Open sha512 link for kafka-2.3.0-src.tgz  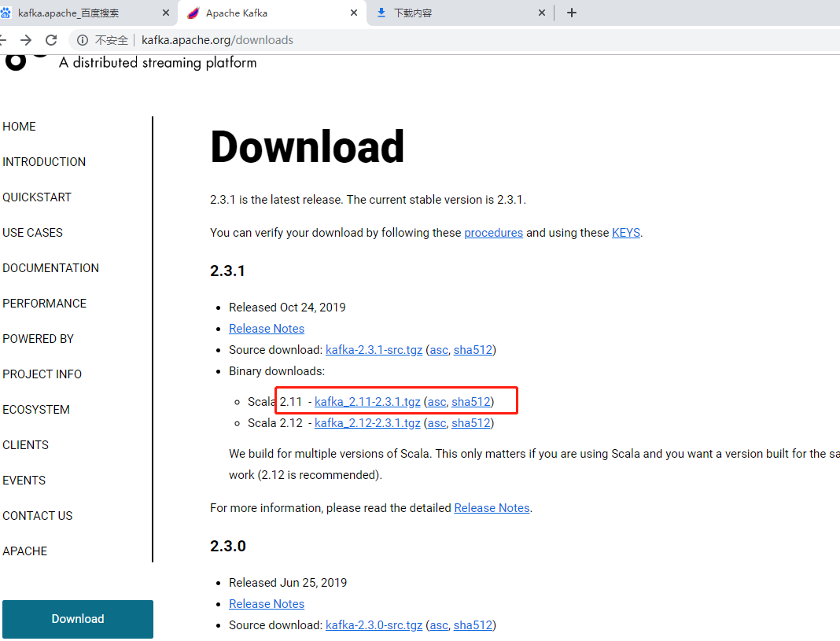[473, 625]
